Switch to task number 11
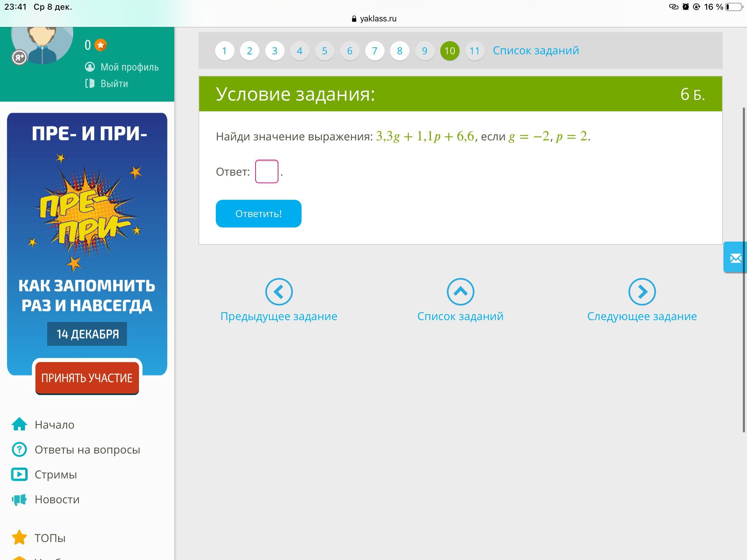 tap(474, 51)
